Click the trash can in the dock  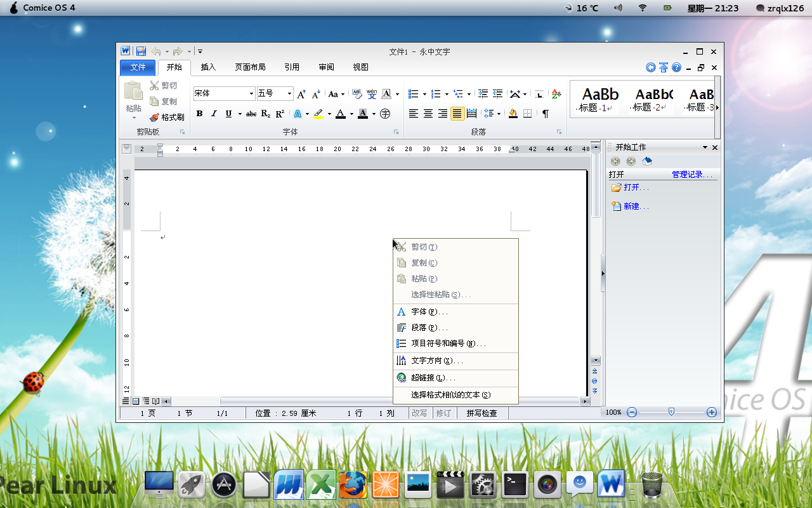point(652,486)
